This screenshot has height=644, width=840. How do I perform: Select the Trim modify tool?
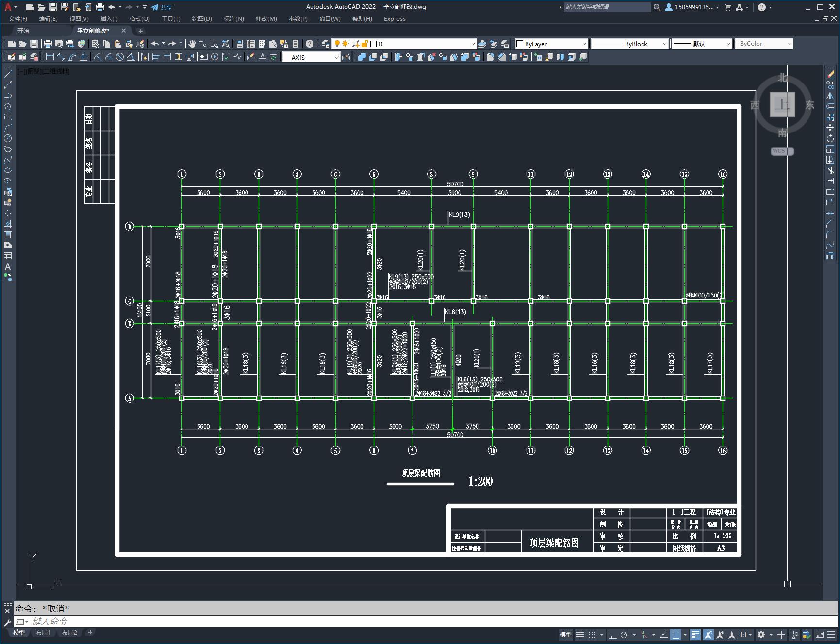[x=830, y=170]
